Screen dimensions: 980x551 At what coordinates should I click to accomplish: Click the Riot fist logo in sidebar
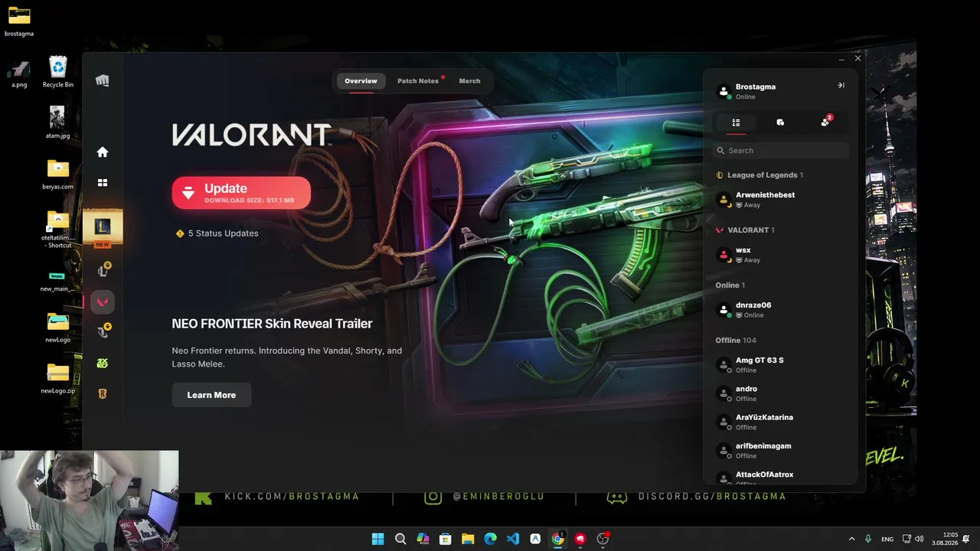click(x=103, y=81)
